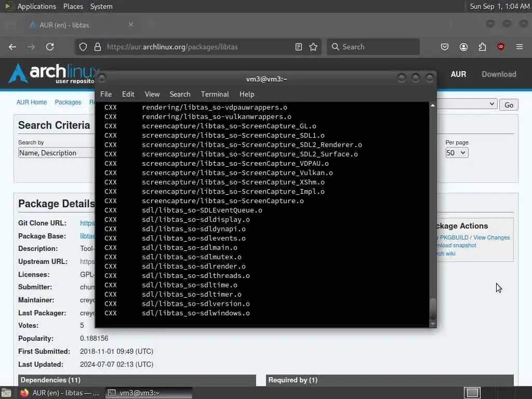The width and height of the screenshot is (532, 399).
Task: Click the padlock site security icon
Action: pyautogui.click(x=98, y=47)
